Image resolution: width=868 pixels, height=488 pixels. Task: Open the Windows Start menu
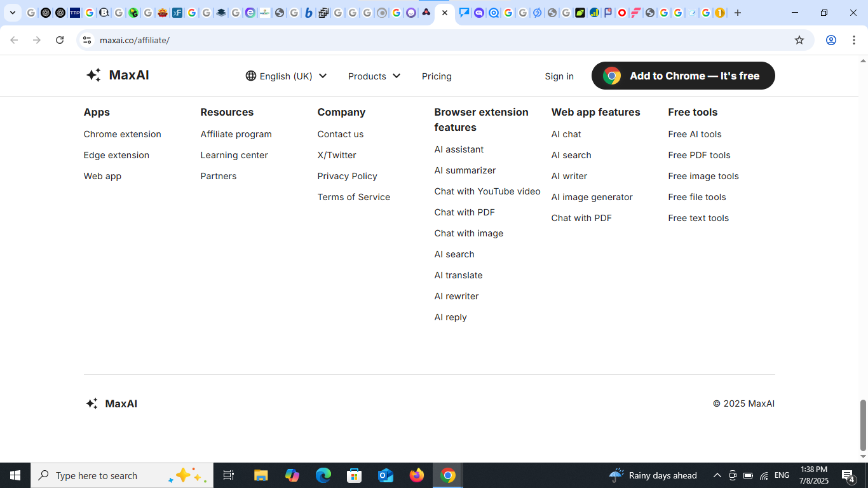[15, 475]
